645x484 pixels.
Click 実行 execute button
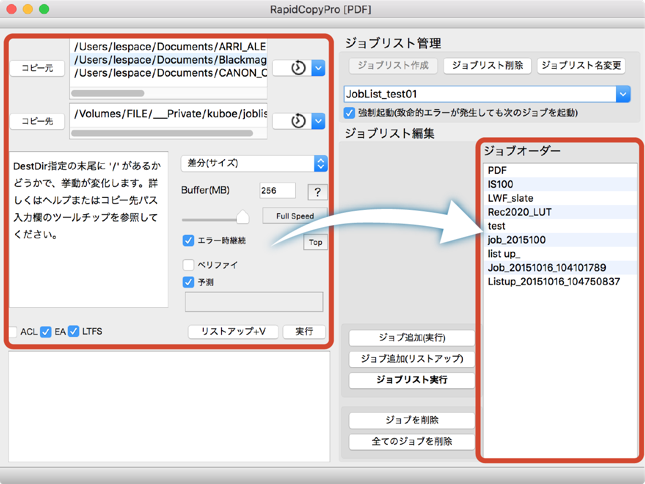tap(304, 331)
